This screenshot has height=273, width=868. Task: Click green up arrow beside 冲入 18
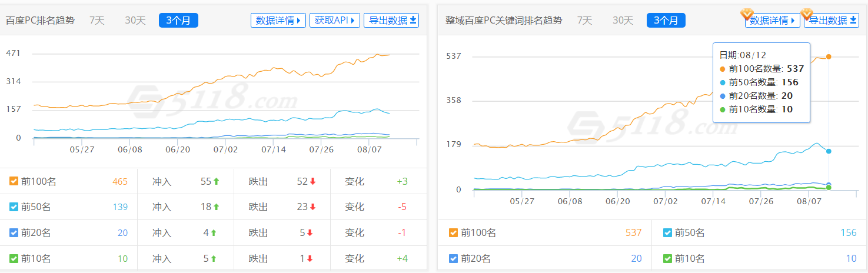click(x=217, y=207)
